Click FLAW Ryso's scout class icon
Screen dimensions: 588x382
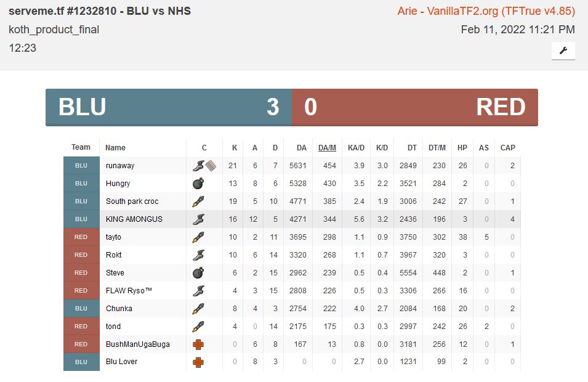pos(198,291)
